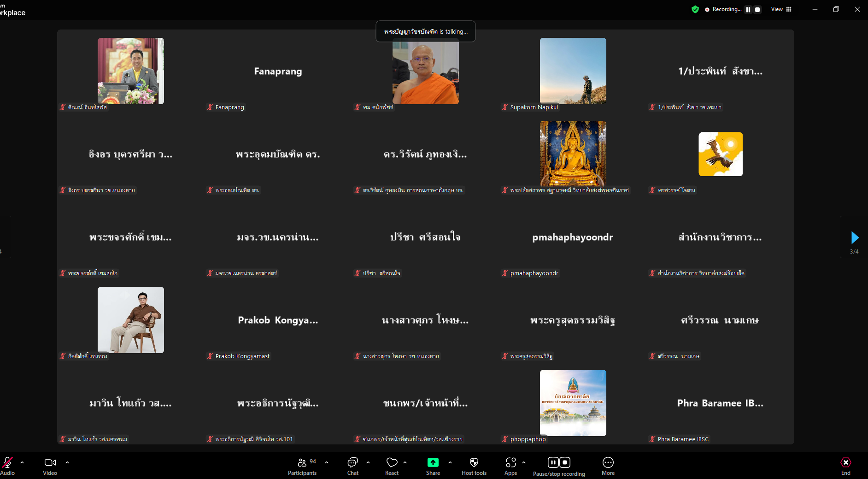
Task: Click the encryption shield icon at top
Action: 695,9
